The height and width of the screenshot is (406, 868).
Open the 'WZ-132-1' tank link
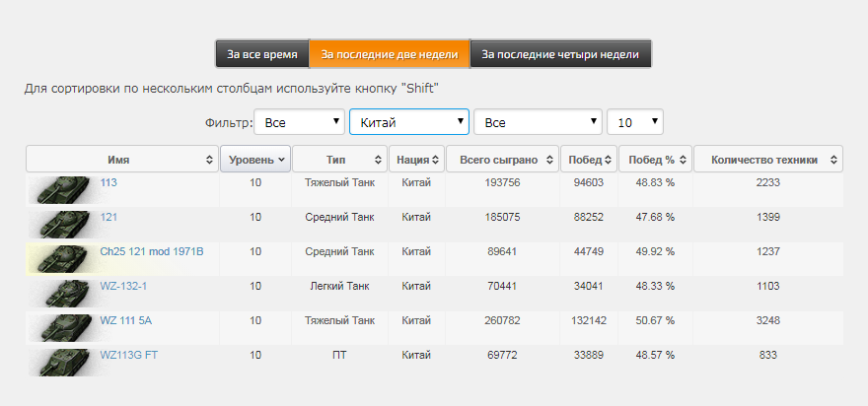(x=123, y=286)
